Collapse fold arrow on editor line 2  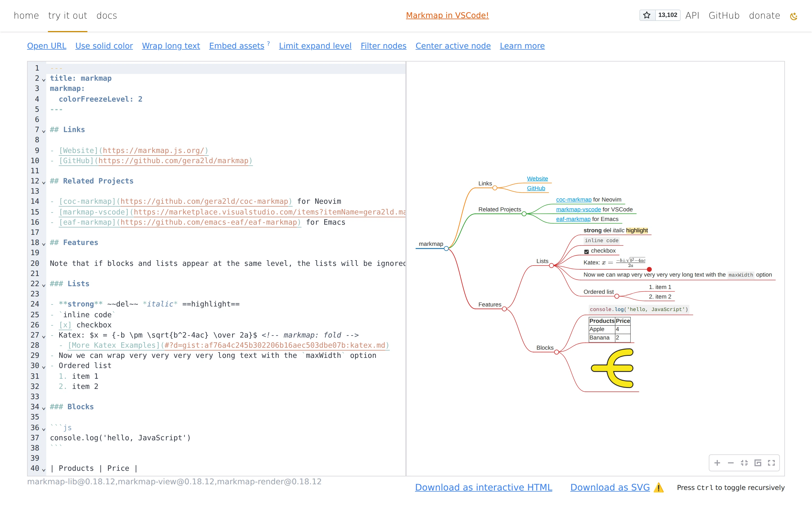(x=44, y=80)
